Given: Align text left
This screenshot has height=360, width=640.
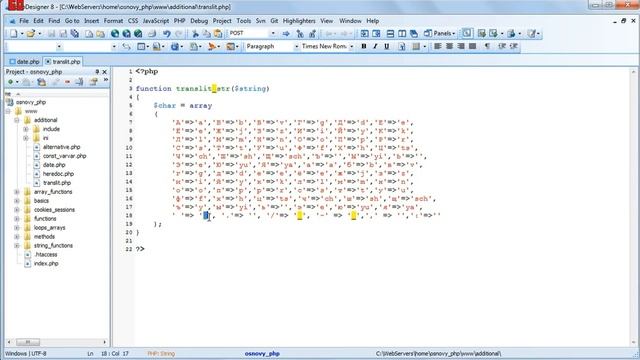Looking at the screenshot, I should pos(438,47).
